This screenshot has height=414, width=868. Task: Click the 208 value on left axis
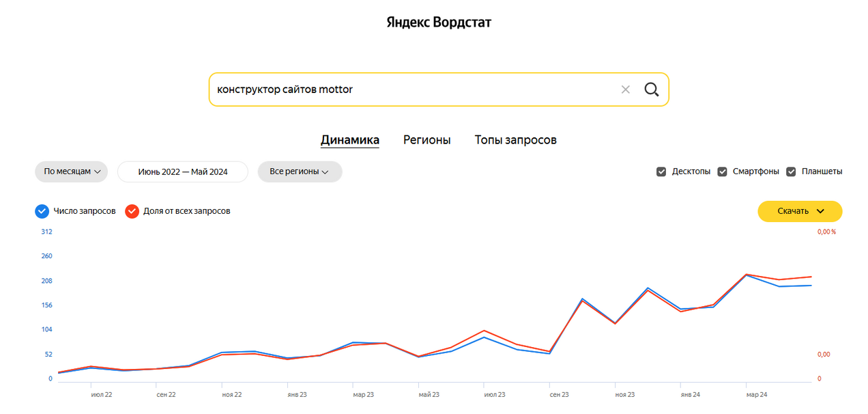[x=46, y=281]
